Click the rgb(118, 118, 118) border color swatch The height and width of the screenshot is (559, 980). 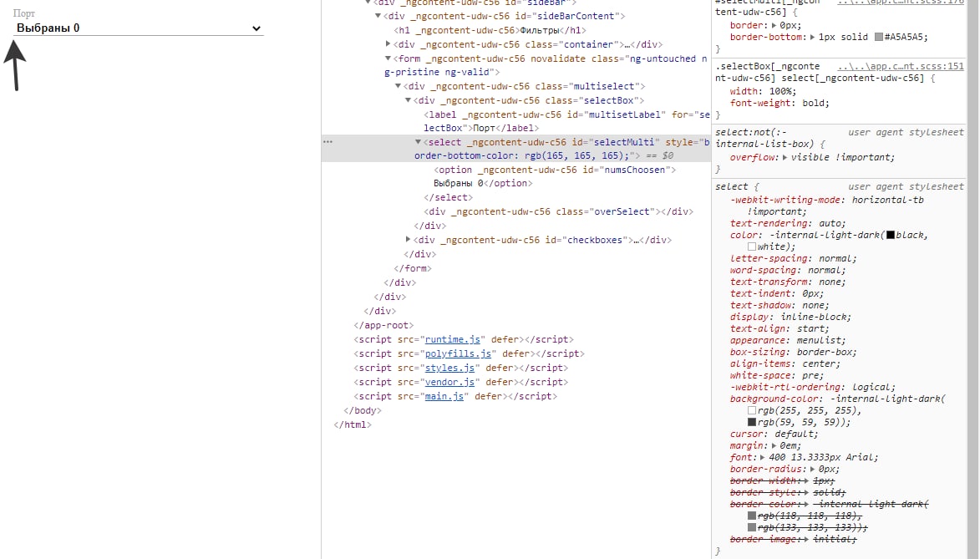coord(752,516)
